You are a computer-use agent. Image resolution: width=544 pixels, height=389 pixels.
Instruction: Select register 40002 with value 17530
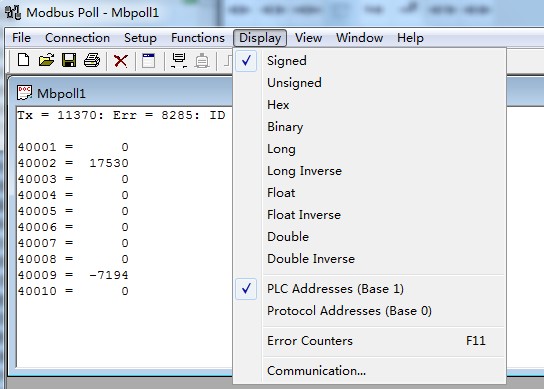73,163
